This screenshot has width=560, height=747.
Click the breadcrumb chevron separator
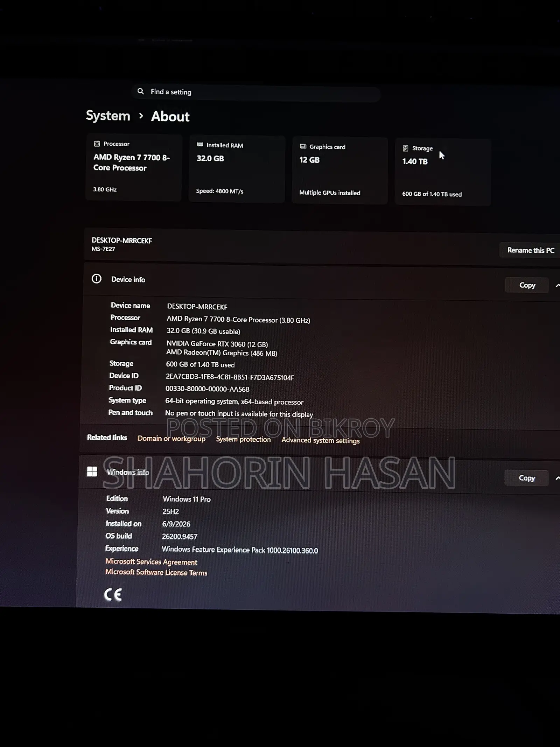tap(141, 116)
